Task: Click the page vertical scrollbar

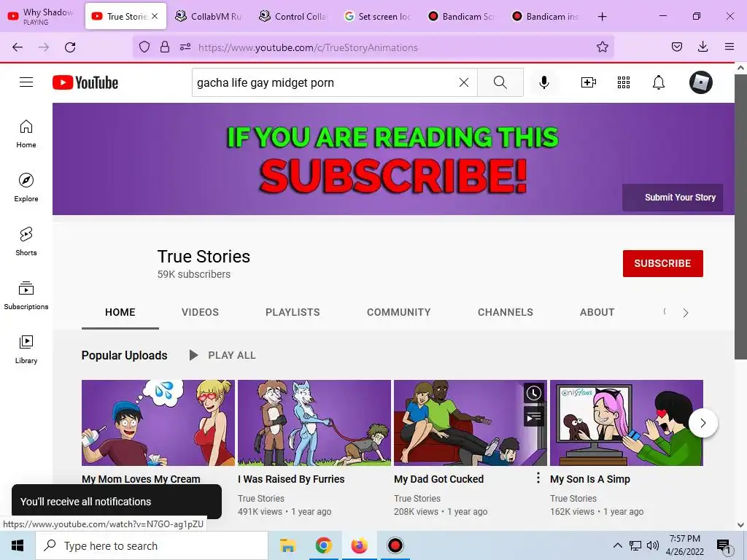Action: point(740,217)
